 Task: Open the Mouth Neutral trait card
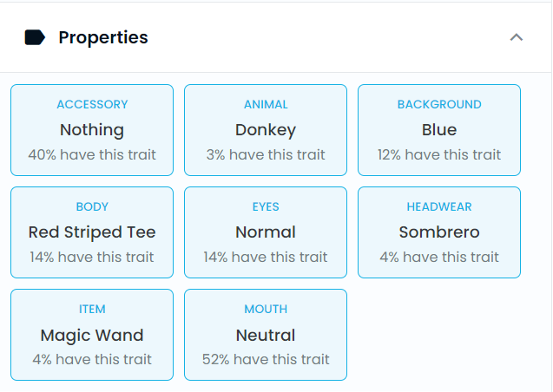pyautogui.click(x=266, y=335)
